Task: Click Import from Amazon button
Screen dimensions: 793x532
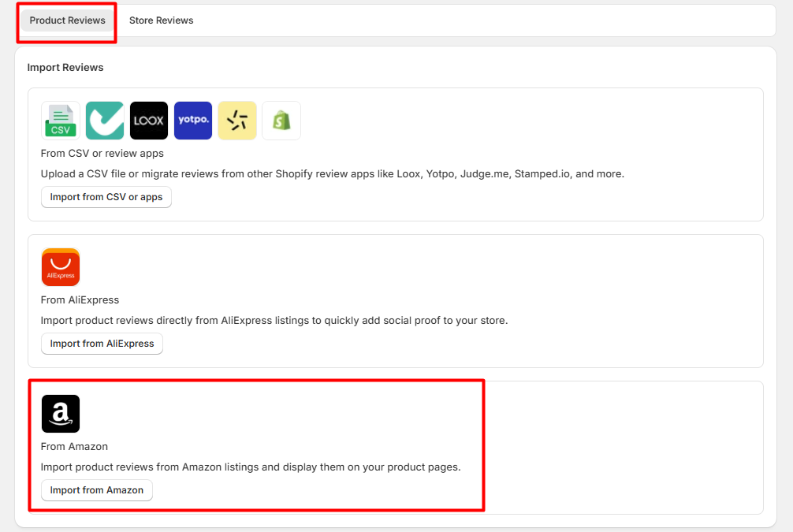Action: point(97,490)
